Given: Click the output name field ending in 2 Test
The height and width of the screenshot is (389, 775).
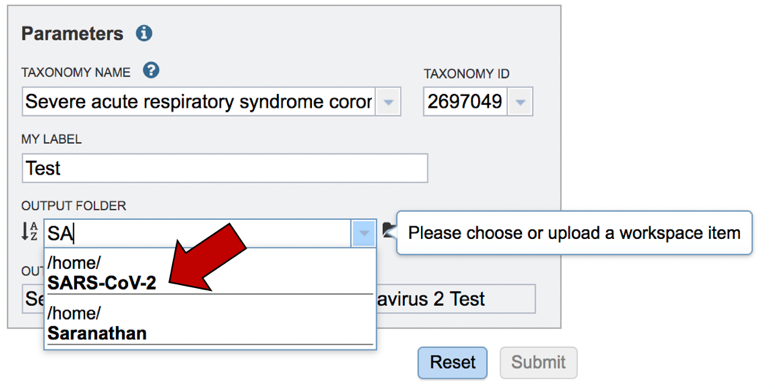Looking at the screenshot, I should pos(456,299).
